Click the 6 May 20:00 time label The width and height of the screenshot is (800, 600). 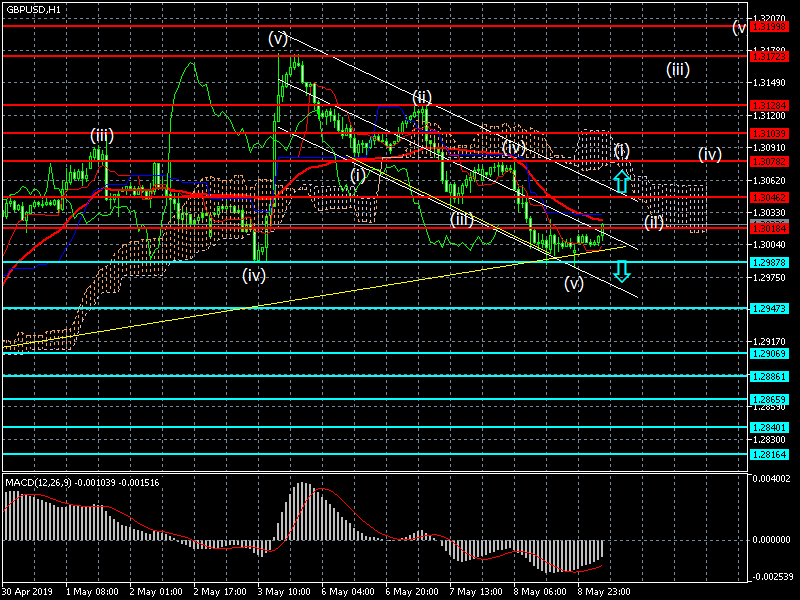point(412,592)
